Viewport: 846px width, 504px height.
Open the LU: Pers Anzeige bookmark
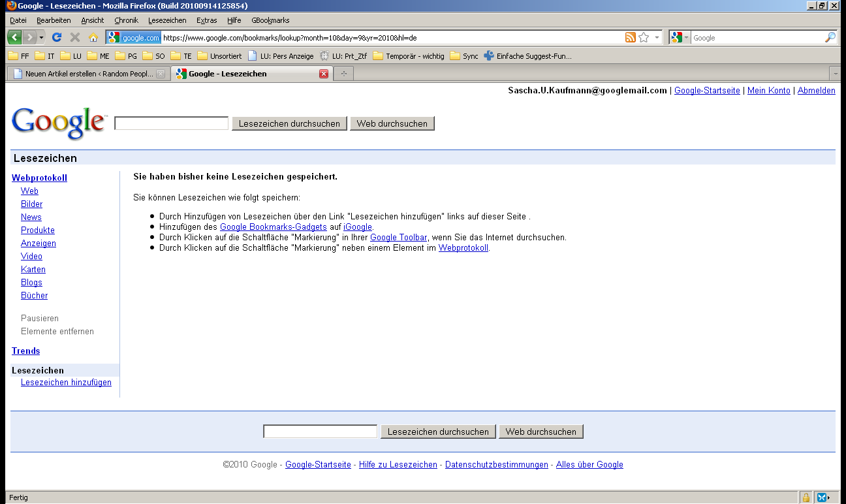[x=280, y=56]
